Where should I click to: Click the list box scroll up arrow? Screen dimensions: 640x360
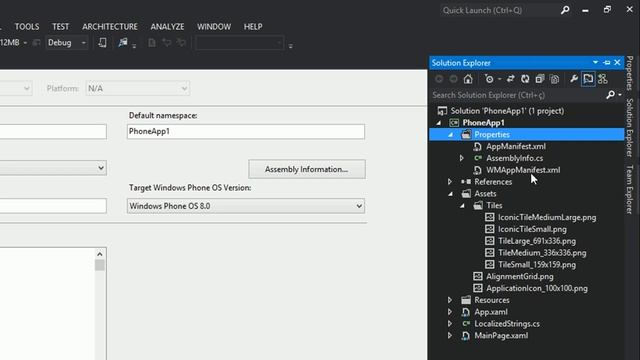tap(100, 254)
